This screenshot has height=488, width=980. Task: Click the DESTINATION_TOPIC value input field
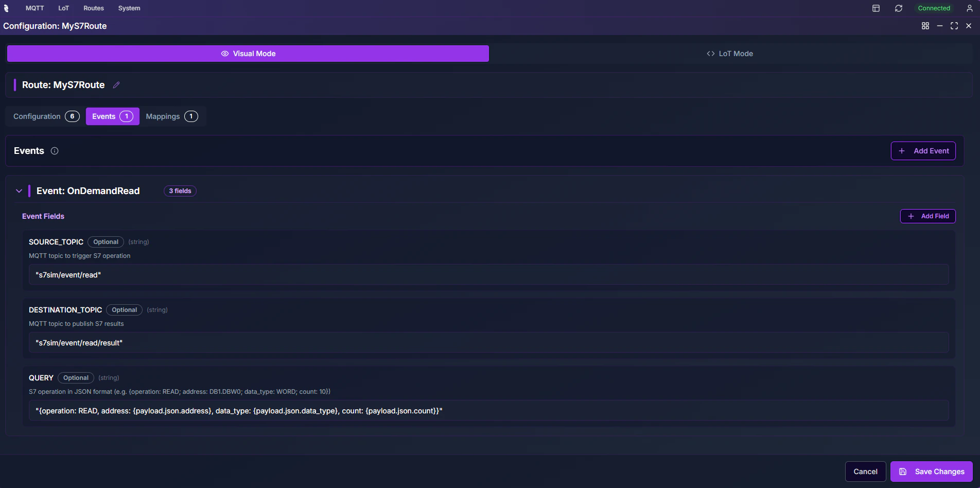489,343
